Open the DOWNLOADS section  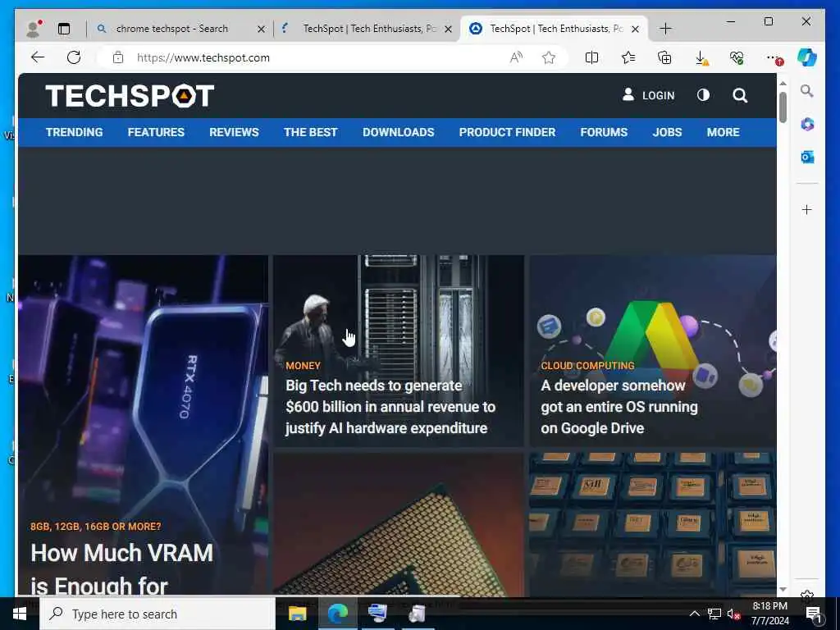[398, 132]
